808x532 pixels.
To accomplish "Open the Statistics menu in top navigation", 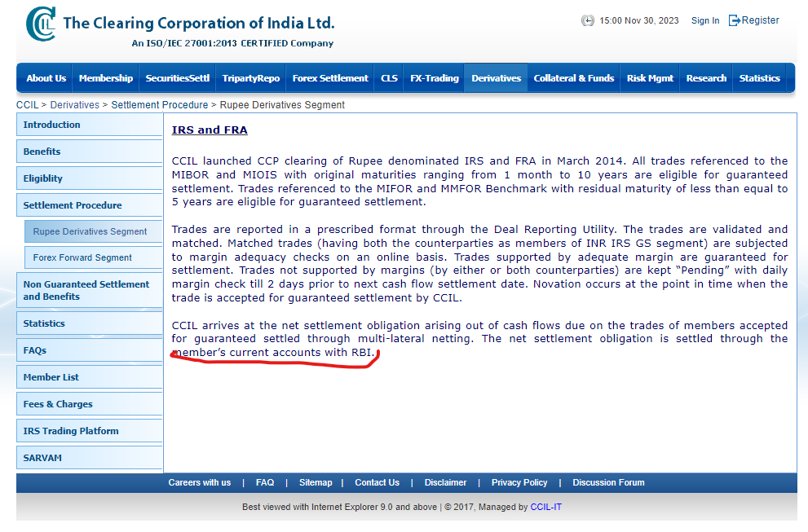I will click(x=760, y=78).
